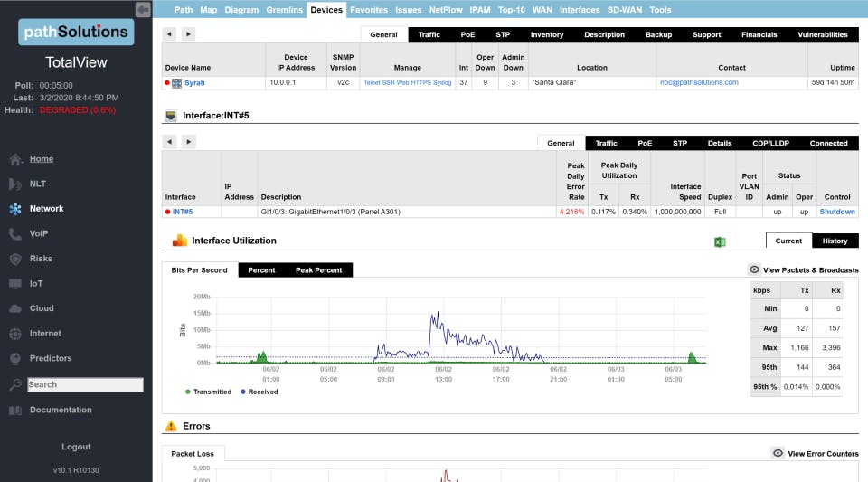Image resolution: width=868 pixels, height=482 pixels.
Task: Open the Risks shield icon
Action: pos(15,259)
